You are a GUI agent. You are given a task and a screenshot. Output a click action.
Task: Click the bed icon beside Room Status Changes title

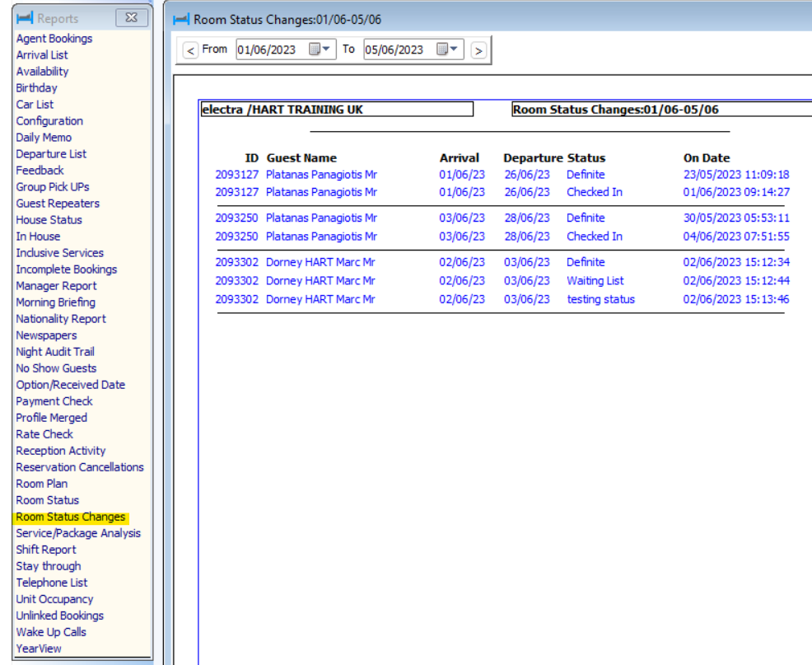180,20
